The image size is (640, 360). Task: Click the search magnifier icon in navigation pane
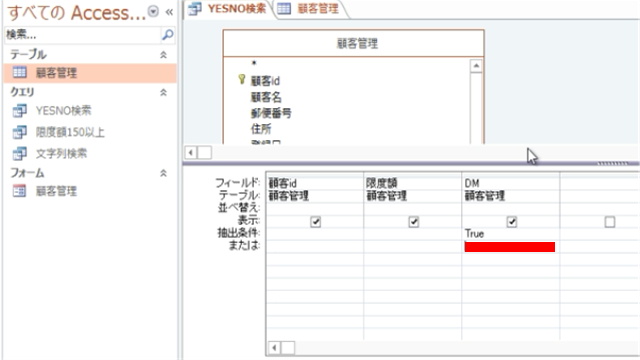[x=167, y=35]
